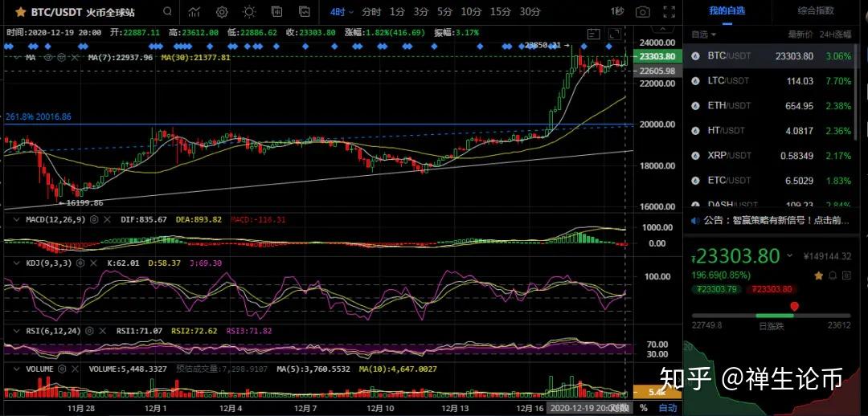Open the symbol search magnifier
This screenshot has width=868, height=416.
tap(168, 11)
